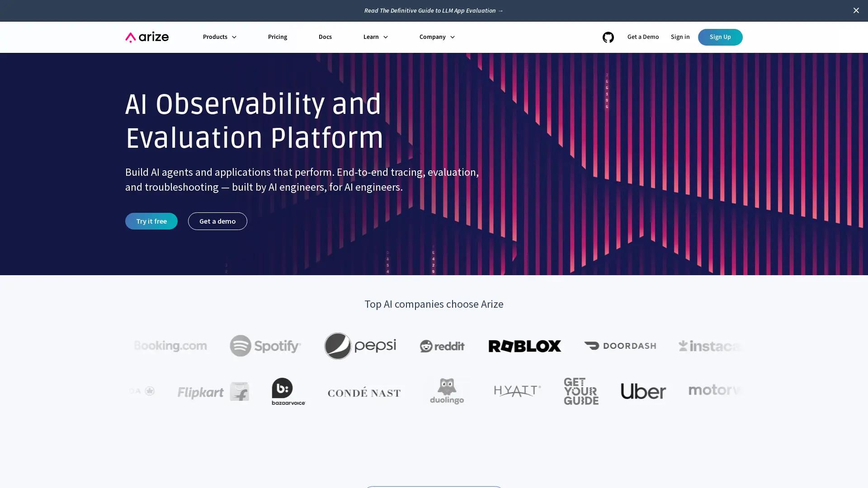The image size is (868, 488).
Task: Open the Learn dropdown
Action: pos(375,37)
